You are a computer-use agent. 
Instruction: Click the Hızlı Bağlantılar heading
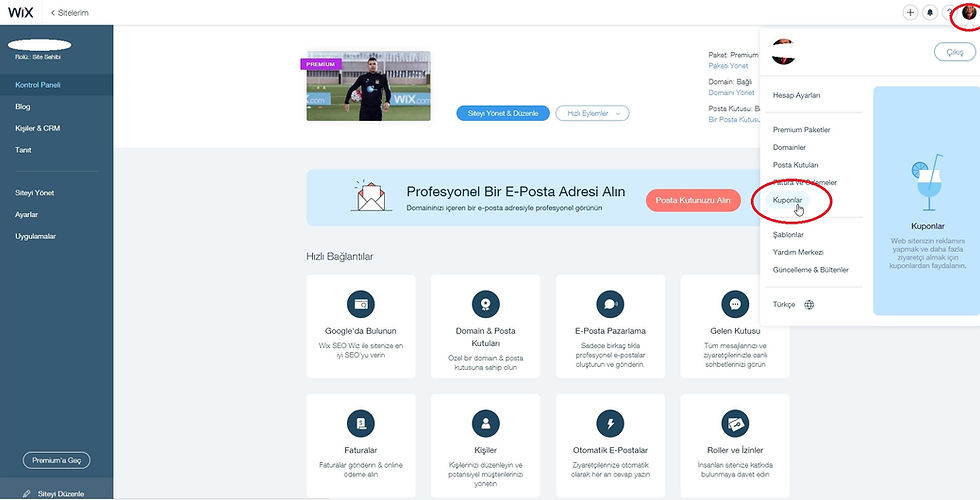pos(339,256)
